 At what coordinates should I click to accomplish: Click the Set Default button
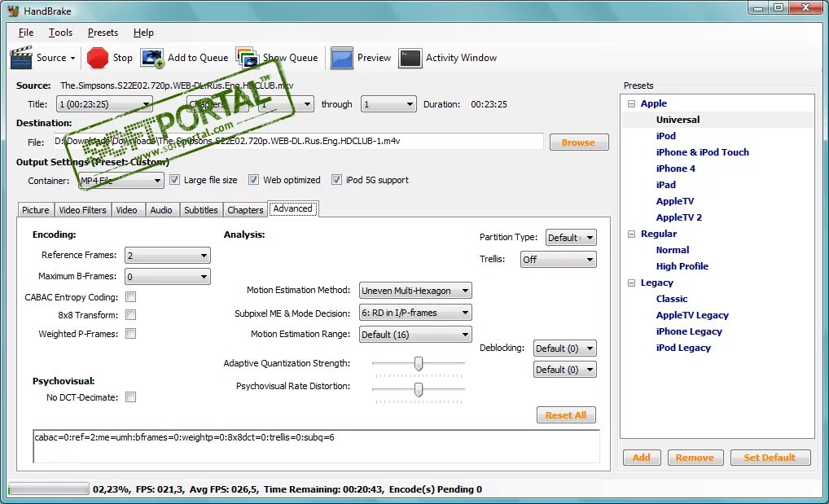tap(770, 458)
